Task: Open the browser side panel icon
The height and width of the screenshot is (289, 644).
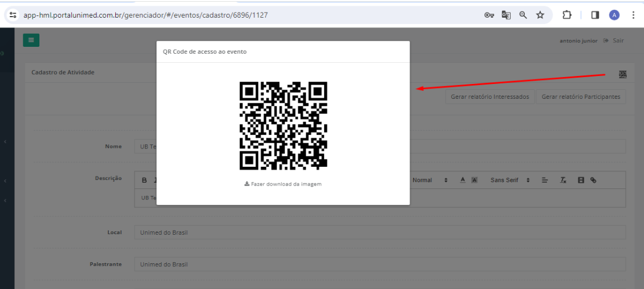Action: (x=595, y=15)
